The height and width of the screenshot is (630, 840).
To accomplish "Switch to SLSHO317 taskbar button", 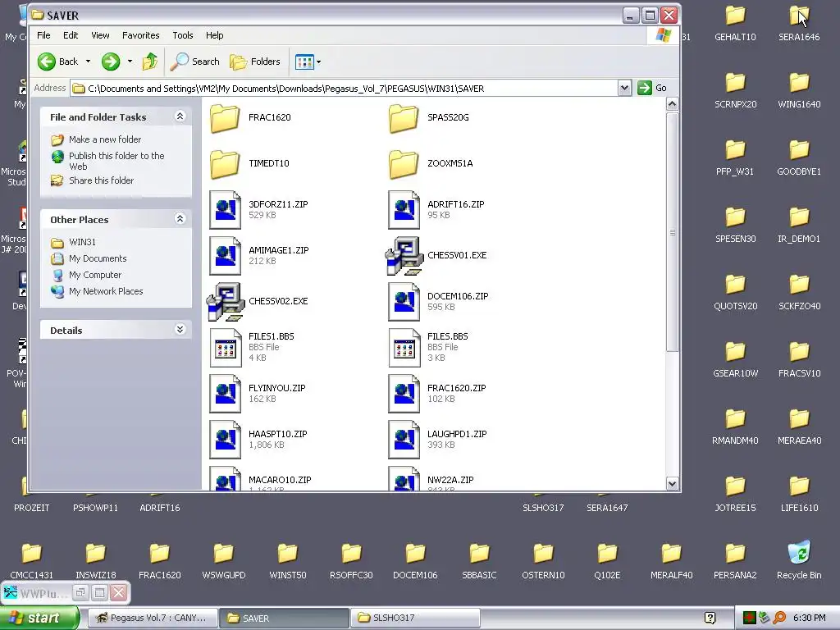I will [414, 618].
